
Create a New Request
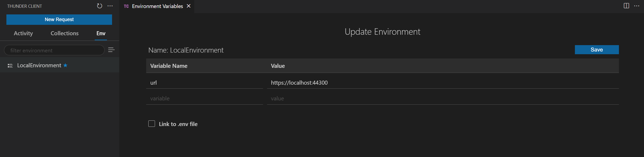pyautogui.click(x=59, y=19)
